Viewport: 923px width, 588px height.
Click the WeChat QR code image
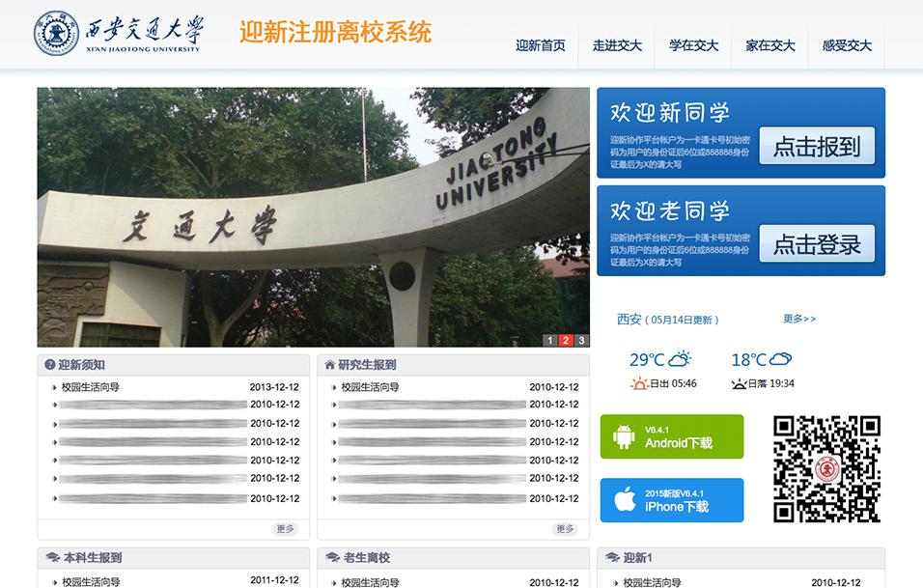pyautogui.click(x=827, y=467)
